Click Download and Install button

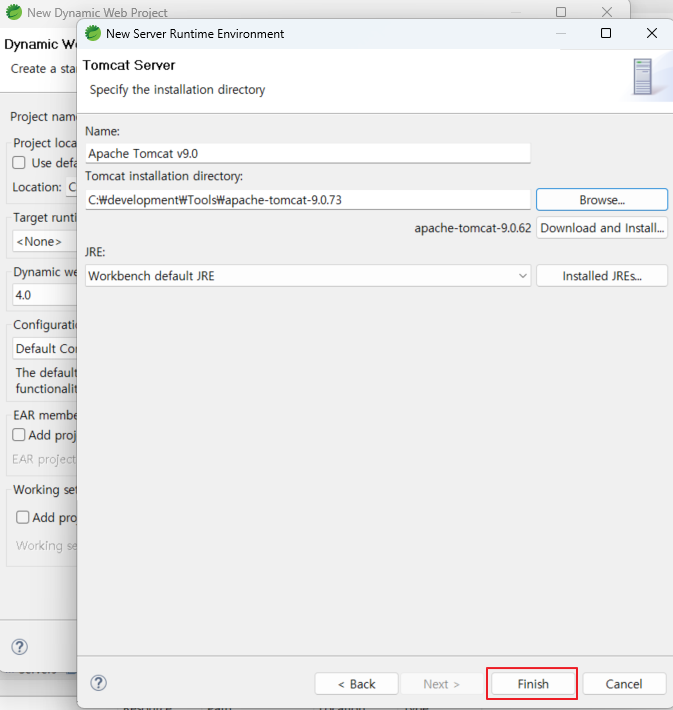click(x=601, y=228)
